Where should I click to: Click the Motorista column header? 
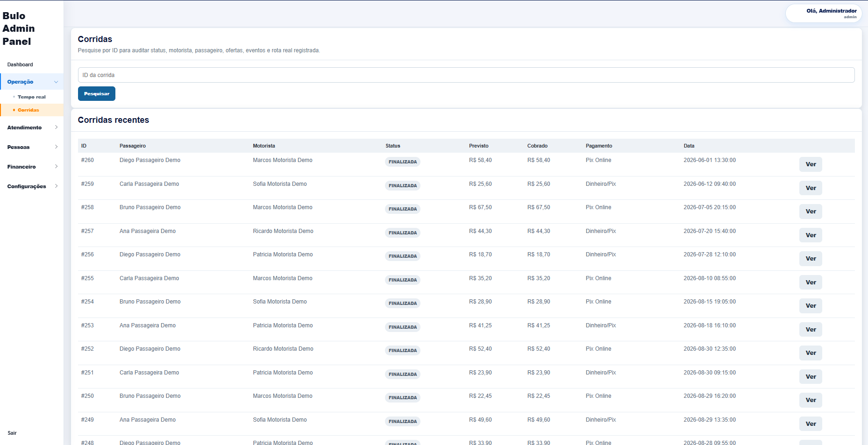point(264,146)
